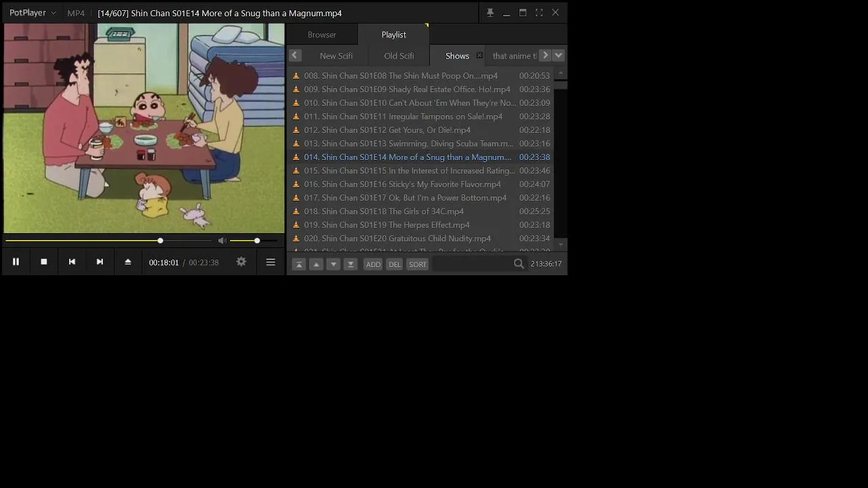The width and height of the screenshot is (868, 488).
Task: Select episode 020 Gratuitous Child Nudity
Action: click(x=421, y=239)
